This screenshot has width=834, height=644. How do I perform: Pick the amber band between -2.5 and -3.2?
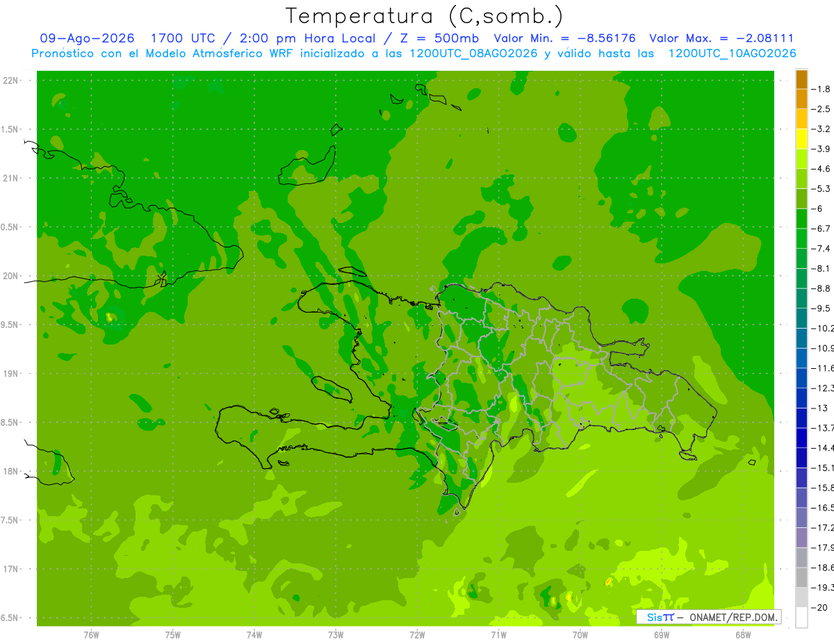[801, 119]
